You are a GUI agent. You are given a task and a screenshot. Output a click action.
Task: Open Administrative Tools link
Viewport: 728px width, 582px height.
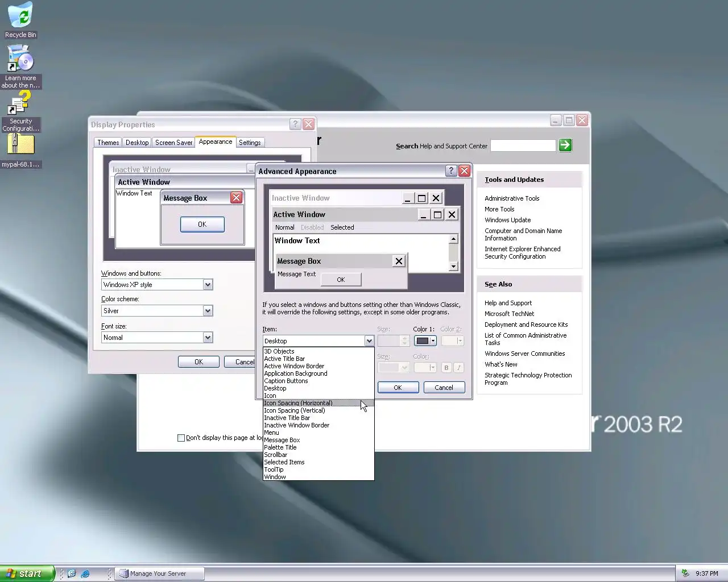pos(512,198)
